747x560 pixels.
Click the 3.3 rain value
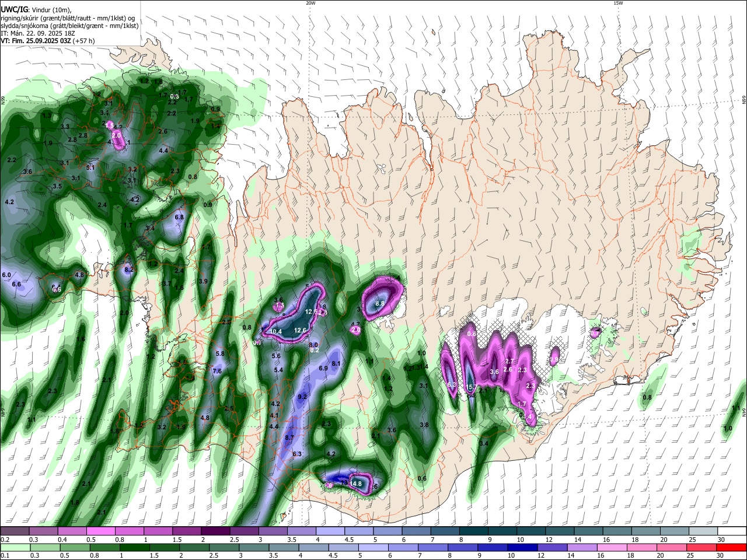point(65,127)
